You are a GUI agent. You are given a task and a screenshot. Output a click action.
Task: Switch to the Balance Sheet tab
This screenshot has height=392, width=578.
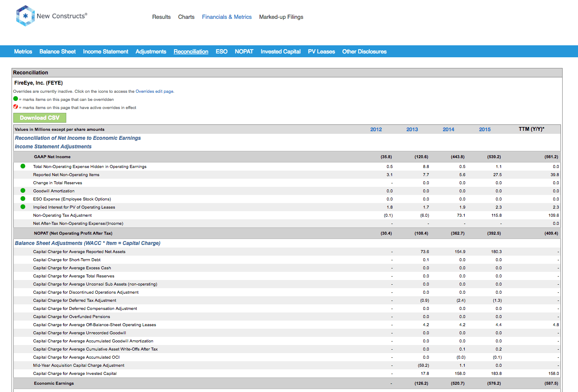pyautogui.click(x=58, y=51)
